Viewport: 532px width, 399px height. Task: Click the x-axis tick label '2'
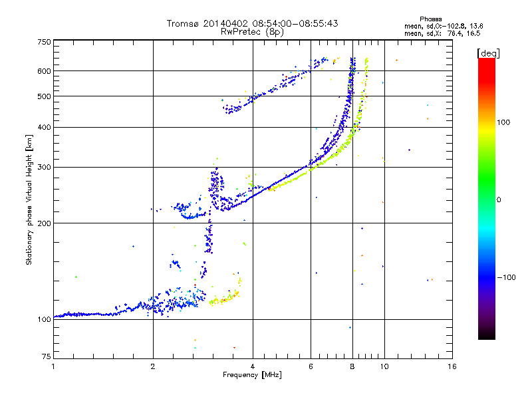pyautogui.click(x=153, y=366)
